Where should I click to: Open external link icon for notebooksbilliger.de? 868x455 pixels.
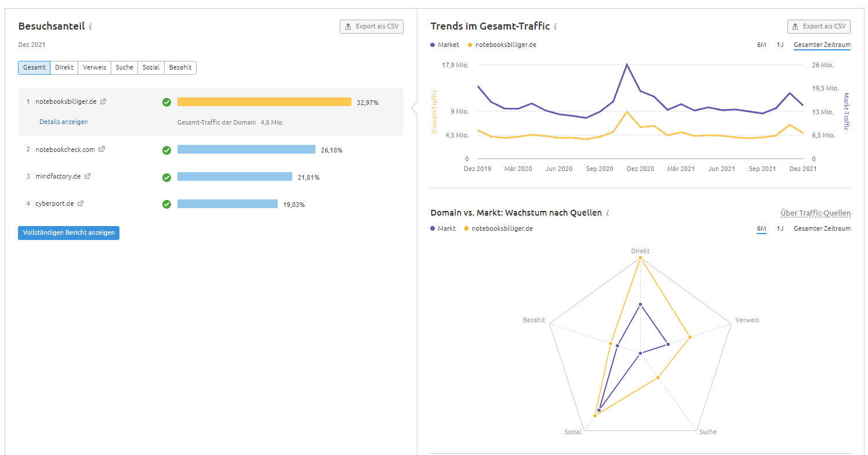(103, 101)
